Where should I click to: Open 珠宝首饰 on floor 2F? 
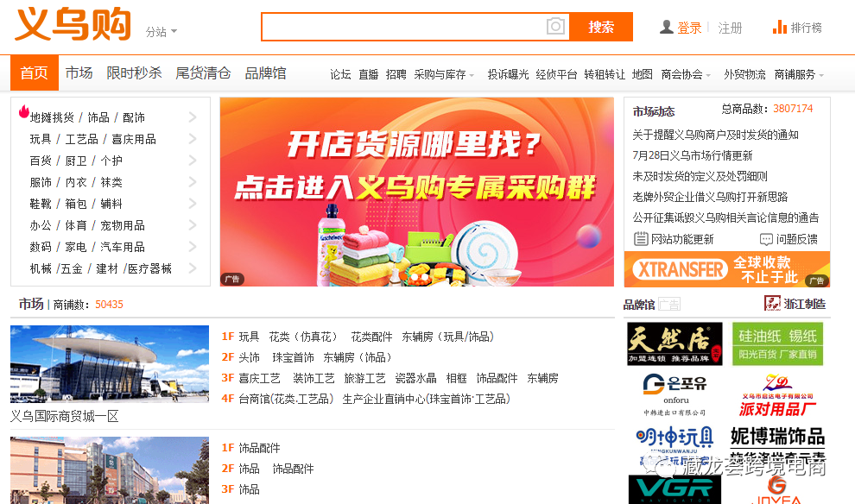click(294, 357)
